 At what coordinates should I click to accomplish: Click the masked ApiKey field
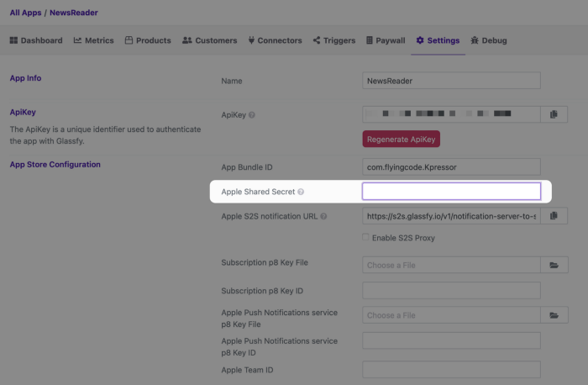(451, 114)
